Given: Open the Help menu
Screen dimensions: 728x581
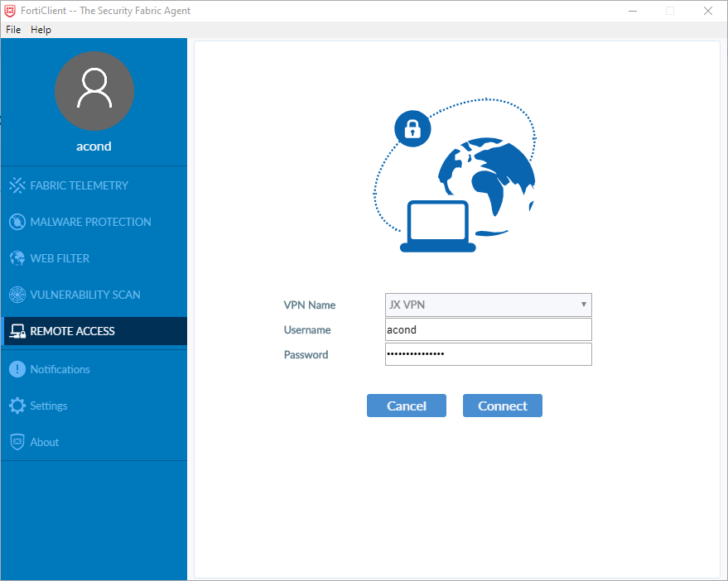Looking at the screenshot, I should click(x=41, y=30).
